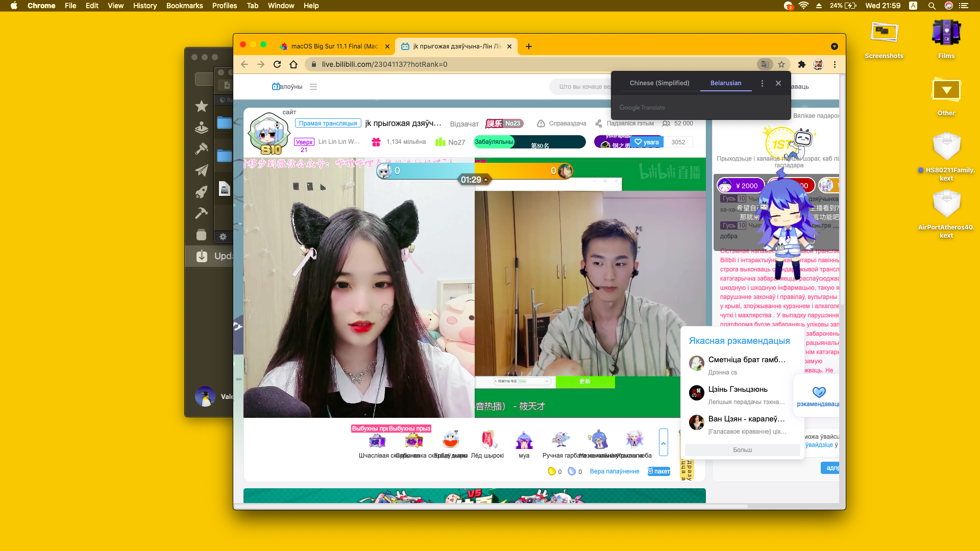This screenshot has width=980, height=551.
Task: Open the tab search dropdown in Chrome title bar
Action: click(835, 46)
